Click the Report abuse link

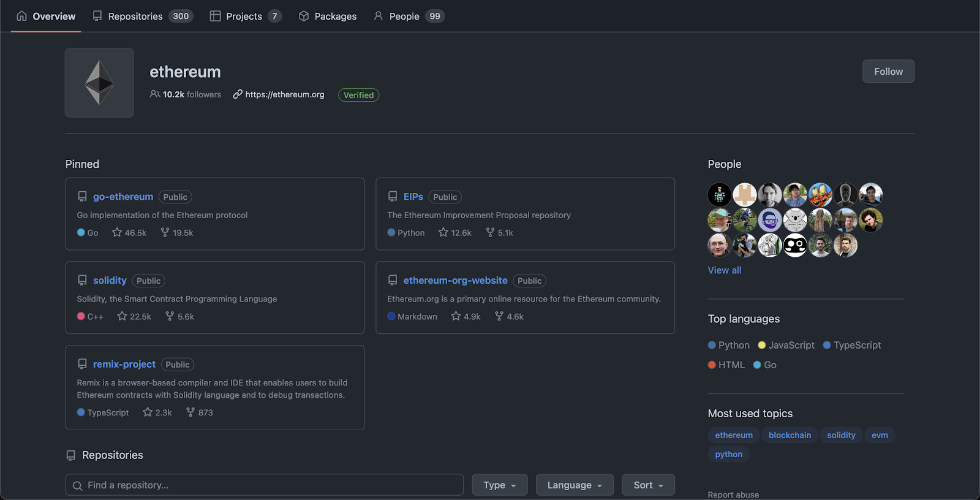pyautogui.click(x=733, y=494)
